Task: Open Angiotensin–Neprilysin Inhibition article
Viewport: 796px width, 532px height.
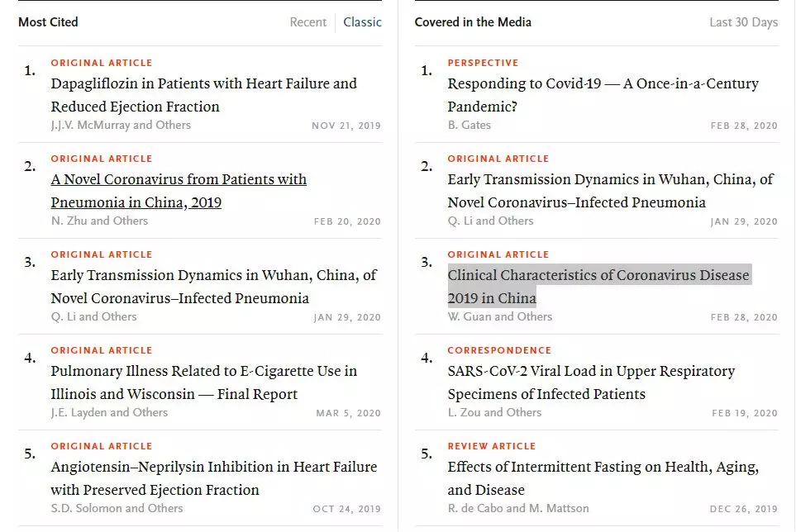Action: point(213,478)
